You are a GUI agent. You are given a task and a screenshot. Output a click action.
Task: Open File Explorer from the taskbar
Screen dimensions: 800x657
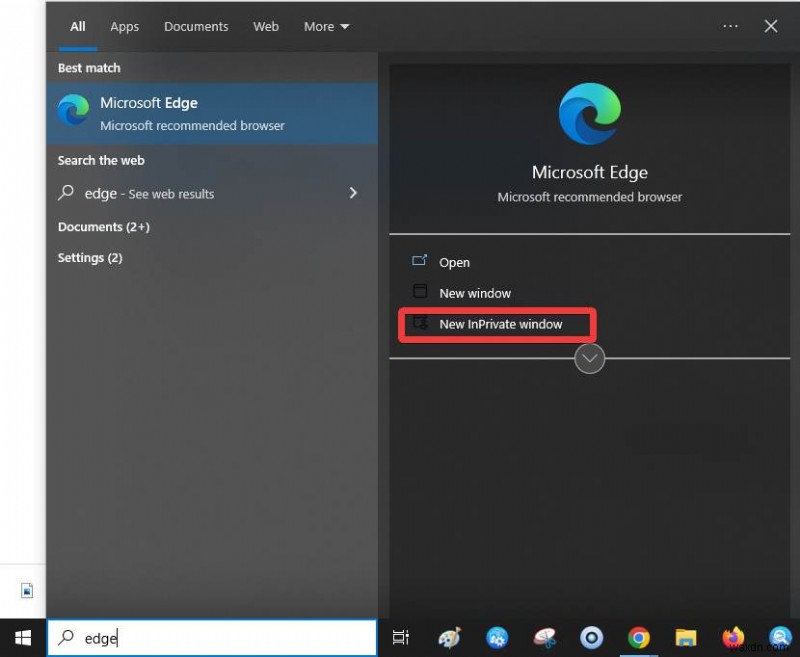point(686,637)
